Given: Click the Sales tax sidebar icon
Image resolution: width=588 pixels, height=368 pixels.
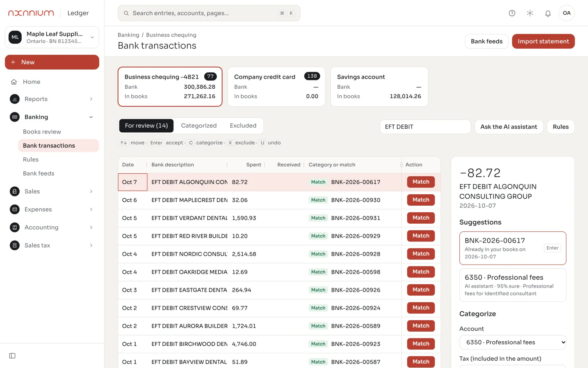Looking at the screenshot, I should coord(15,245).
